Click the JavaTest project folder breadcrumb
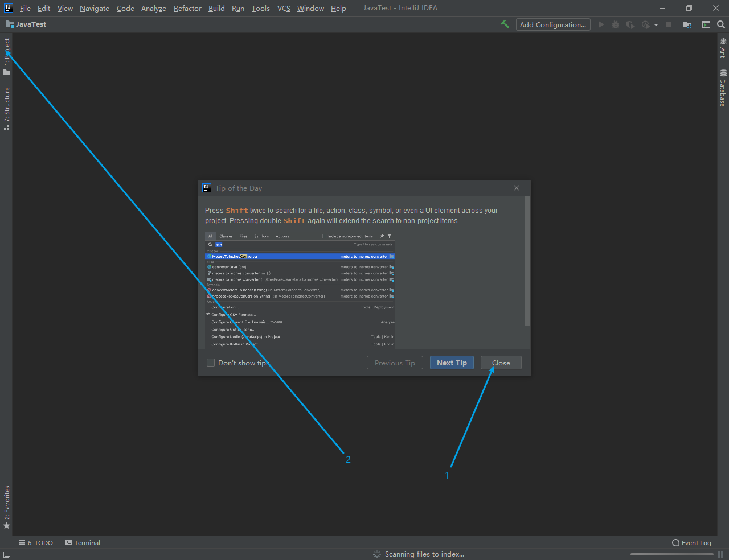Screen dimensions: 729x560 coord(26,24)
